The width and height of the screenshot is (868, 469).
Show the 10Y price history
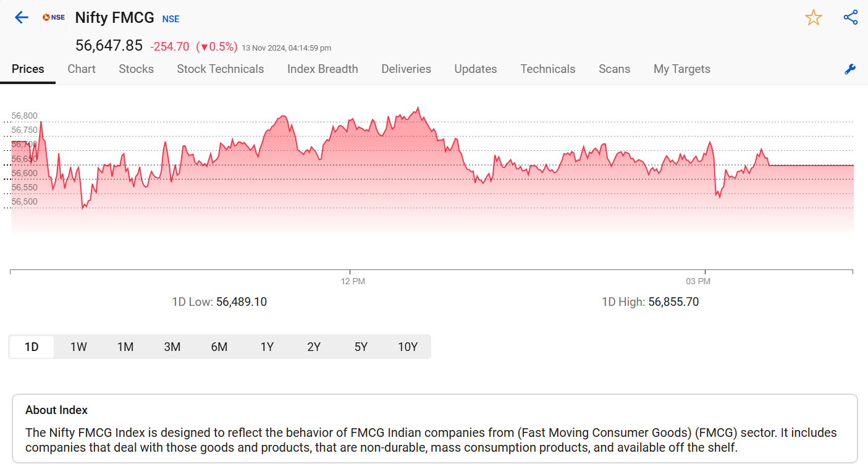408,347
